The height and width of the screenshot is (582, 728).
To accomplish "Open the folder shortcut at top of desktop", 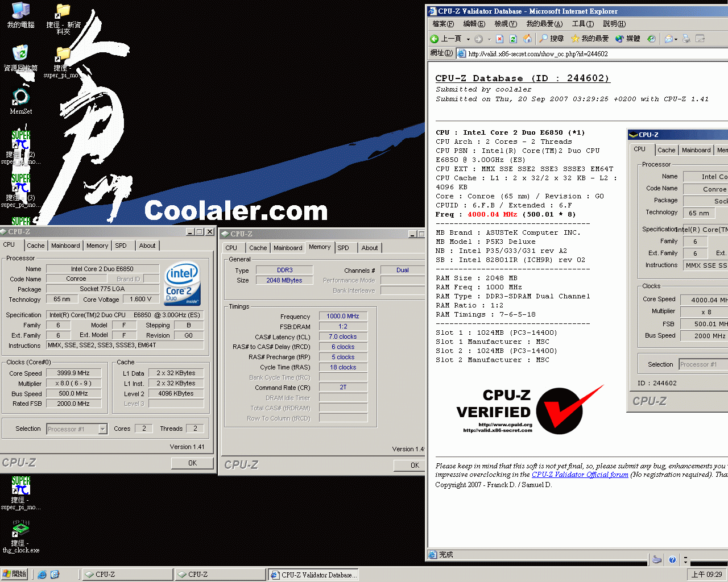I will pyautogui.click(x=63, y=18).
